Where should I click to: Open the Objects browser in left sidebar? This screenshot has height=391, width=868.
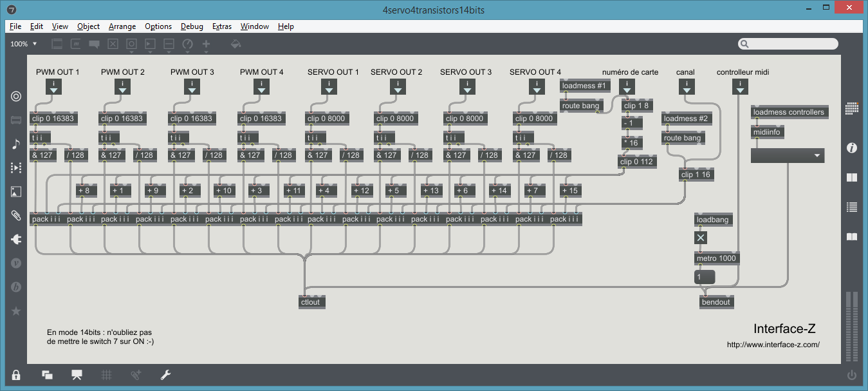16,97
